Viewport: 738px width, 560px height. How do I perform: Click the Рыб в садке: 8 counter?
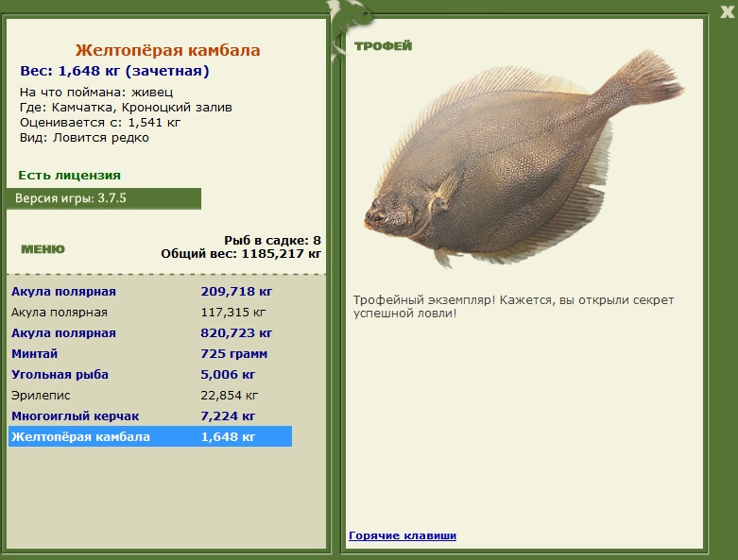pyautogui.click(x=272, y=240)
